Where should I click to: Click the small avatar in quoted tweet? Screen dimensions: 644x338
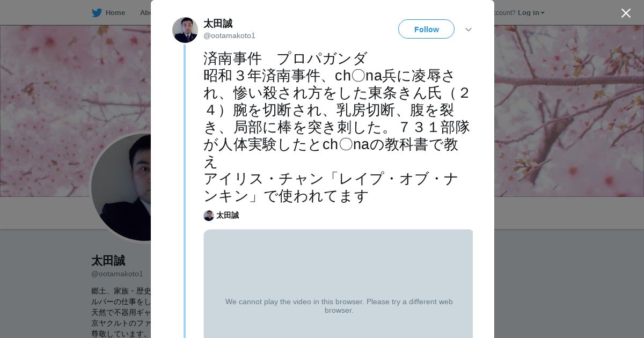209,216
